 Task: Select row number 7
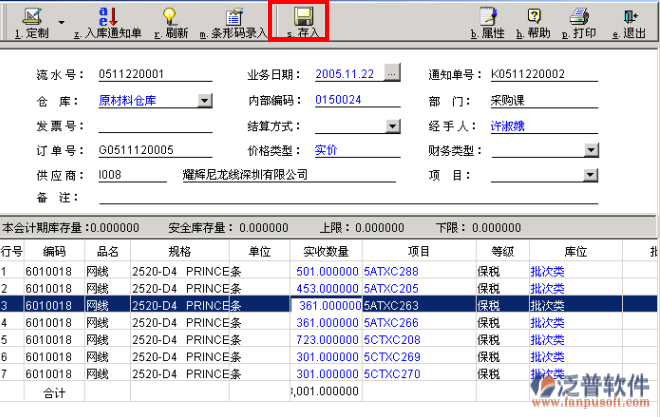click(4, 374)
